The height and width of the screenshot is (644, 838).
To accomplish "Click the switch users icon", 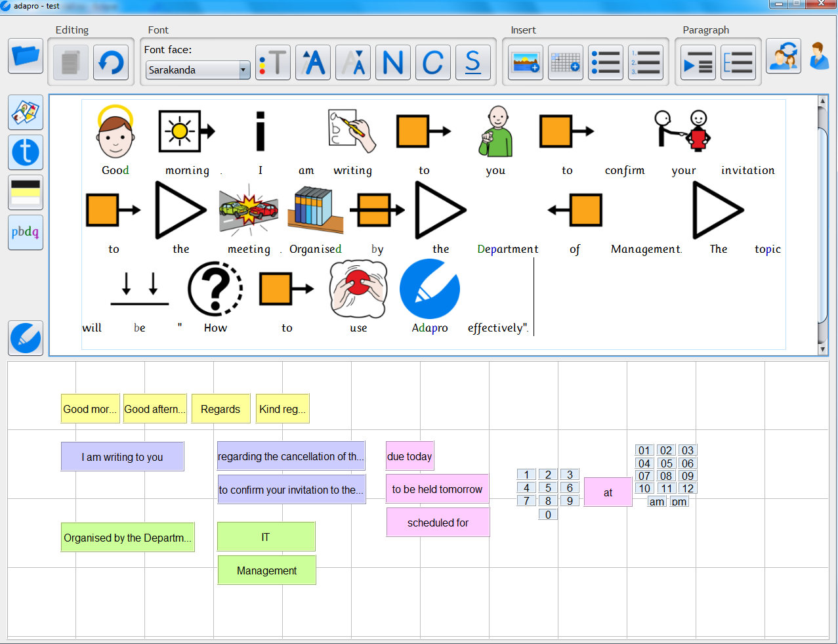I will 784,56.
